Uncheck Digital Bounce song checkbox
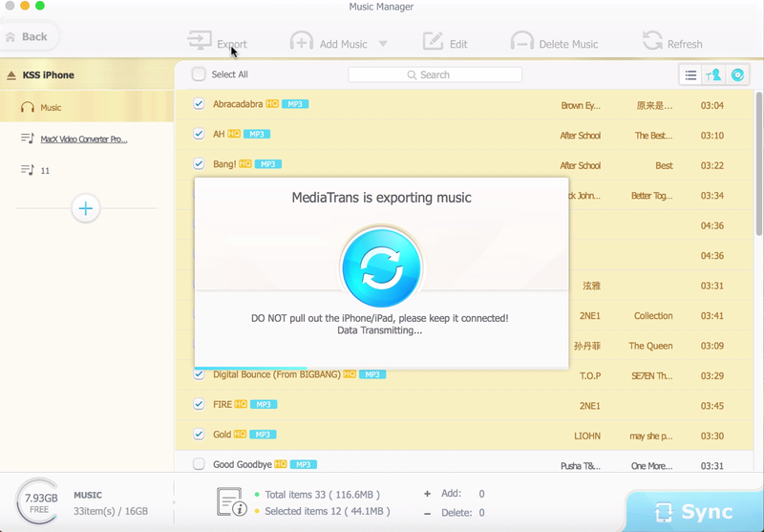 tap(199, 374)
